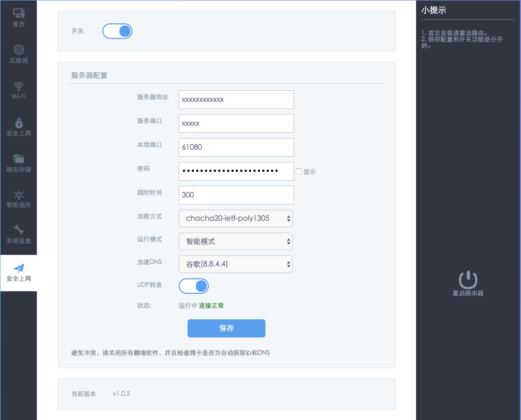521x420 pixels.
Task: Click the 保存 button
Action: [226, 328]
